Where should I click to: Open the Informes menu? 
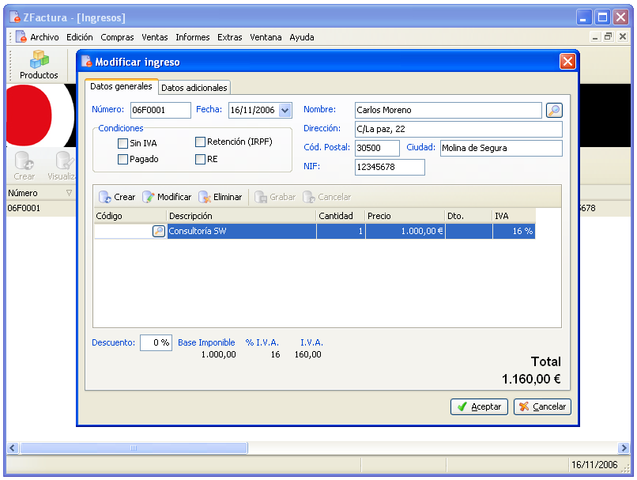(193, 37)
